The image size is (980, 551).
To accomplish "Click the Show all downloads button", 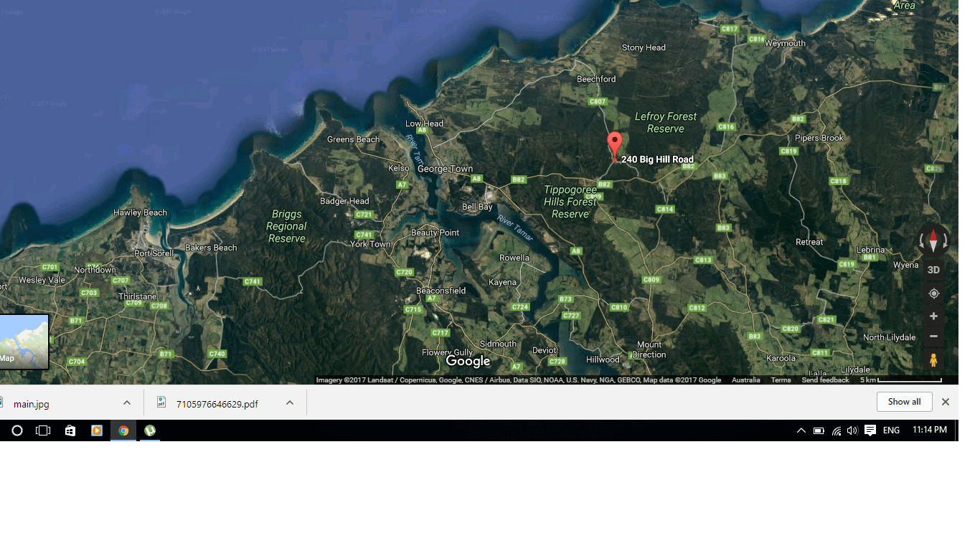I will tap(904, 402).
